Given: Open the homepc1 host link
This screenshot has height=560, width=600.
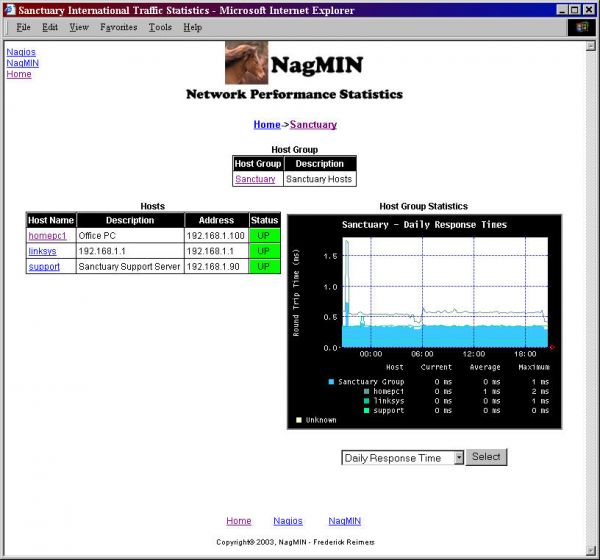Looking at the screenshot, I should click(45, 235).
